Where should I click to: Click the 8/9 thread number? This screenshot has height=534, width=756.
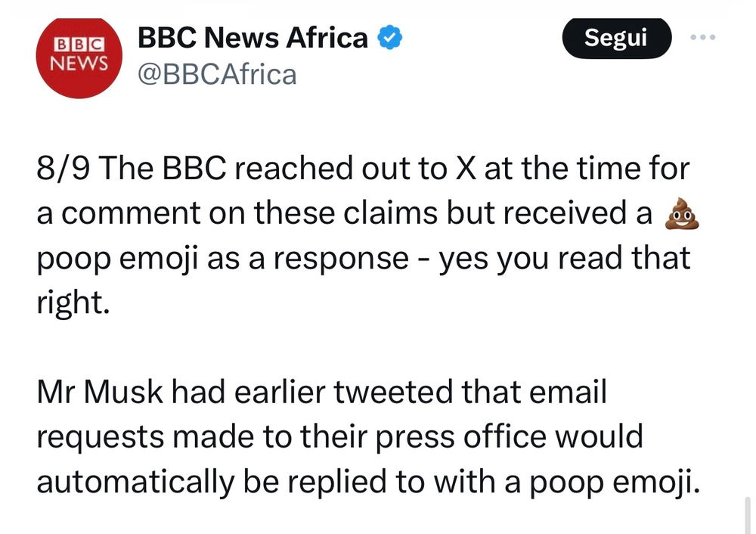(x=63, y=169)
